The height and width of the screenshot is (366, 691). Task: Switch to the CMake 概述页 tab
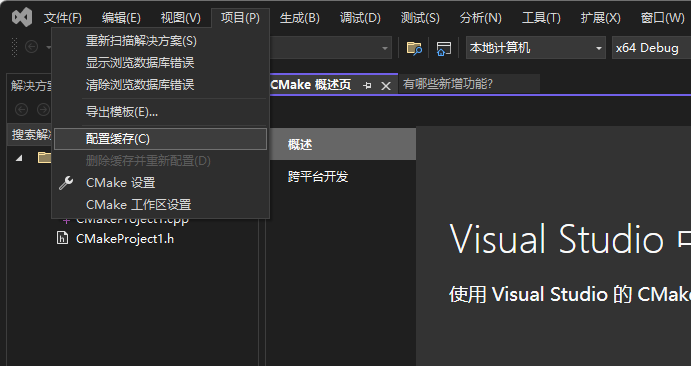point(311,85)
